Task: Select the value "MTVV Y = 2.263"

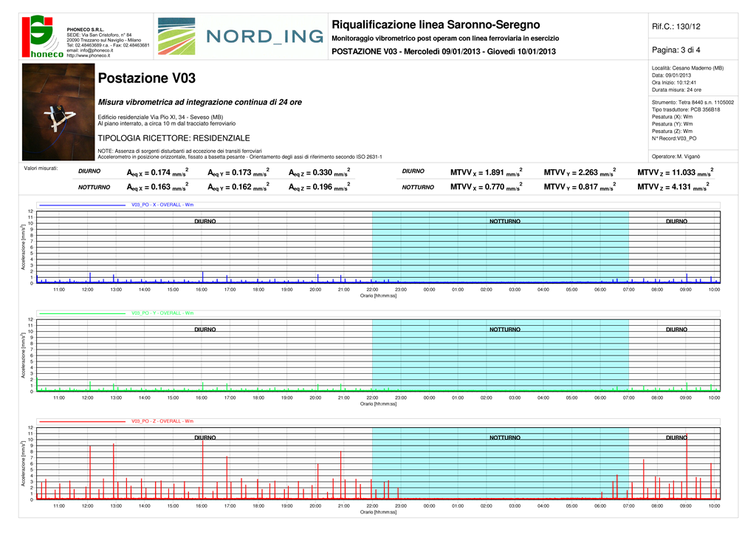Action: point(580,173)
